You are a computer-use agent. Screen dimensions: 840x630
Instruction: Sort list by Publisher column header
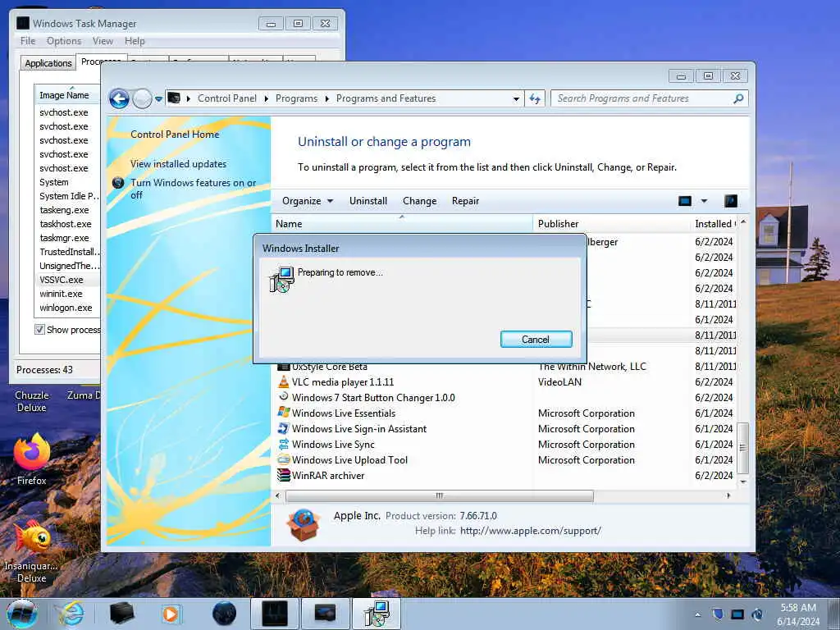click(611, 223)
